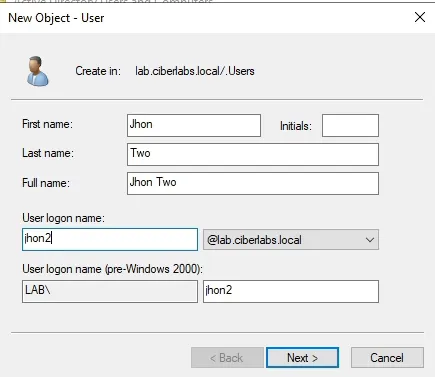Close the New Object - User dialog
The height and width of the screenshot is (377, 435).
[x=420, y=17]
